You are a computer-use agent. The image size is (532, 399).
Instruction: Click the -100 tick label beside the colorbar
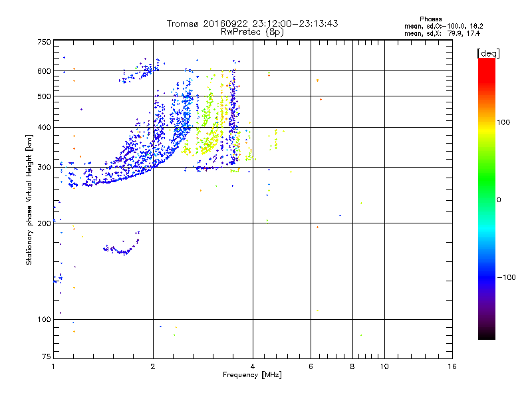pos(509,277)
